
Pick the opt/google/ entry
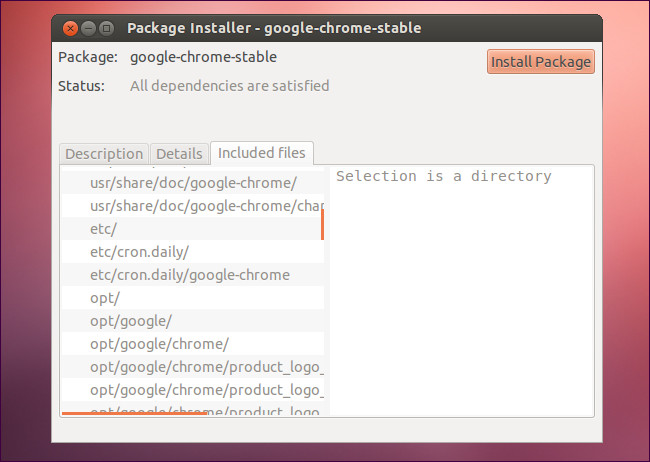click(131, 321)
